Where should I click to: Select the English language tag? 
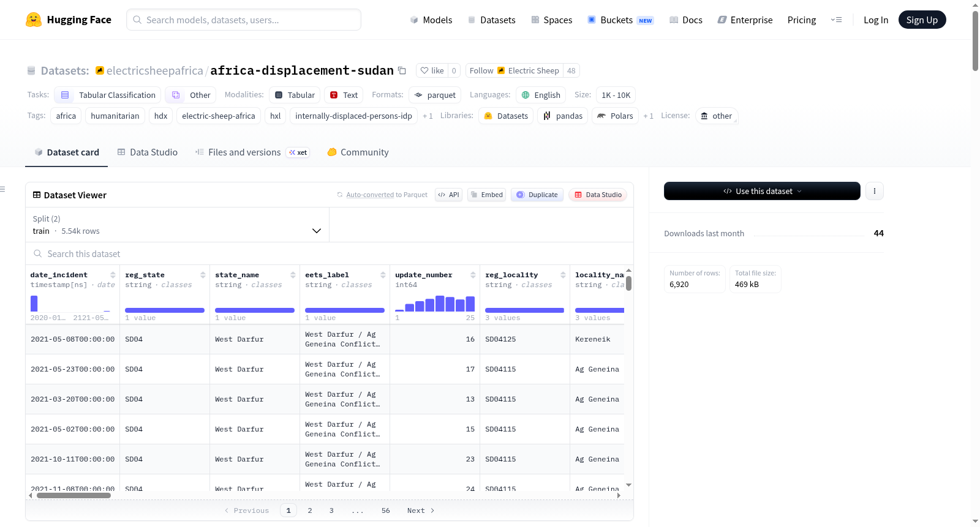point(541,95)
